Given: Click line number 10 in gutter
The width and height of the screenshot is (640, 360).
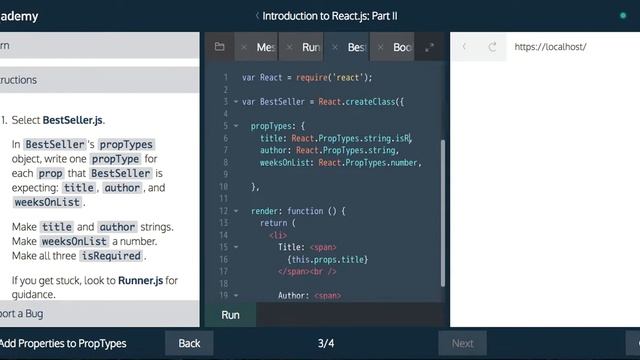Looking at the screenshot, I should (223, 187).
